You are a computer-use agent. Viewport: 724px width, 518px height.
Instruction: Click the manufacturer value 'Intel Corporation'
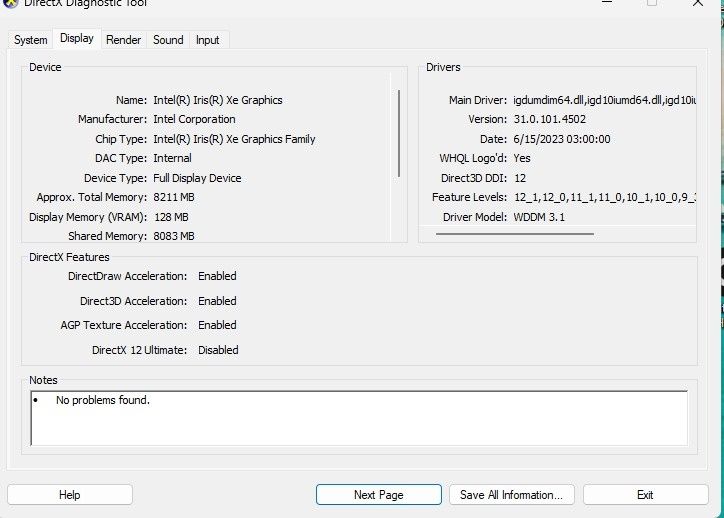tap(194, 119)
